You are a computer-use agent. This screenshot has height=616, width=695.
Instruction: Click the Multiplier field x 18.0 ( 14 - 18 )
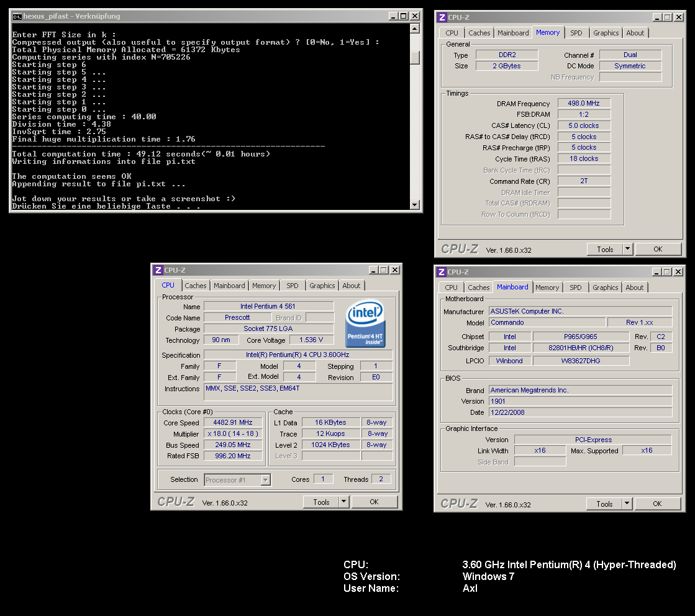tap(233, 434)
